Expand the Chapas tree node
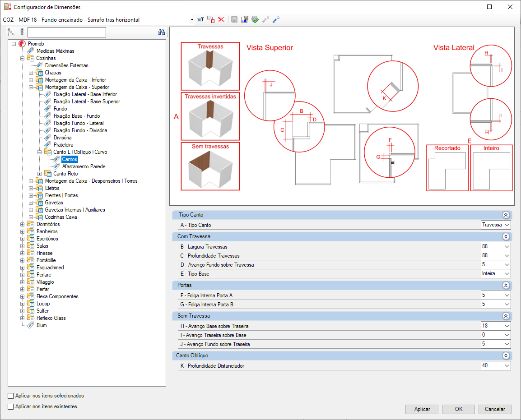 point(31,73)
